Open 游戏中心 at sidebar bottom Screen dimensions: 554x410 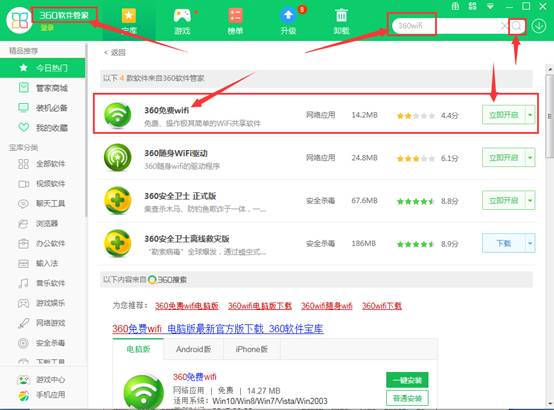click(42, 380)
